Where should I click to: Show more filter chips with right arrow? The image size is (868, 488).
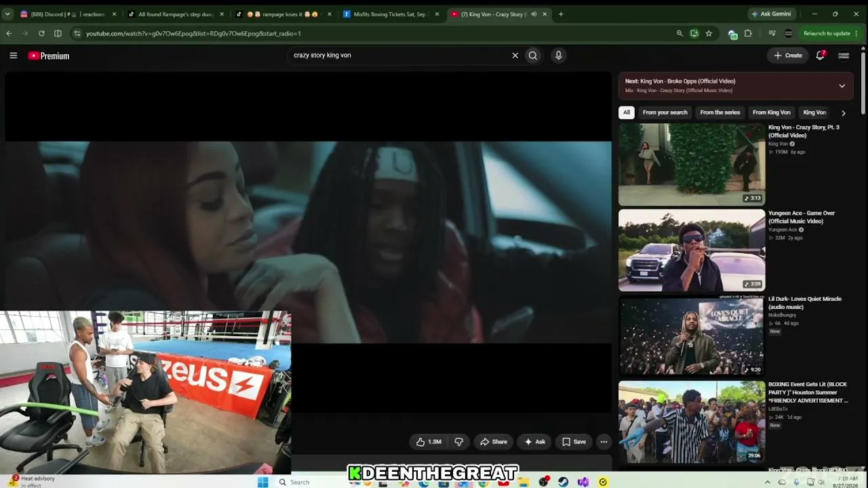coord(843,113)
